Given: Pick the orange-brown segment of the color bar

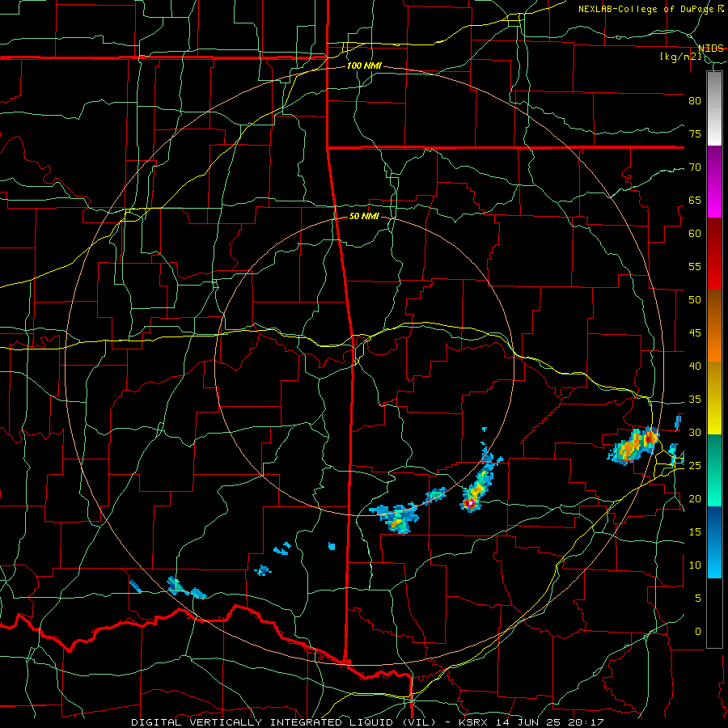Looking at the screenshot, I should [x=714, y=326].
